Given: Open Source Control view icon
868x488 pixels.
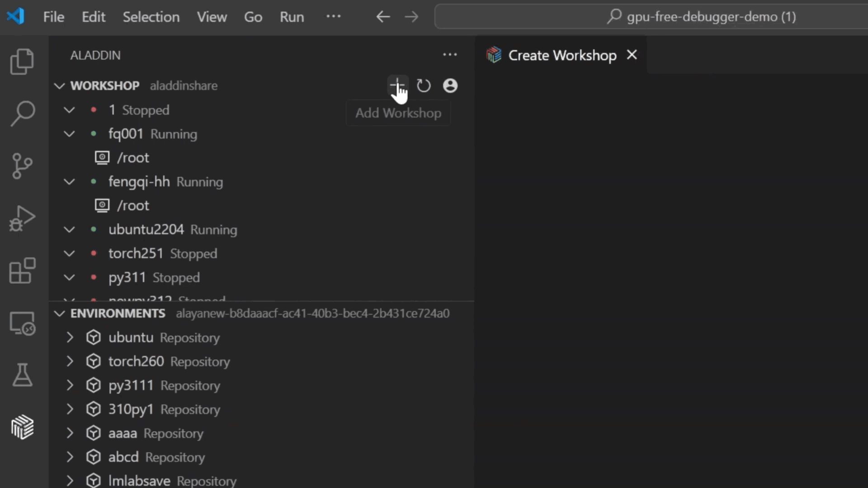Looking at the screenshot, I should (22, 166).
